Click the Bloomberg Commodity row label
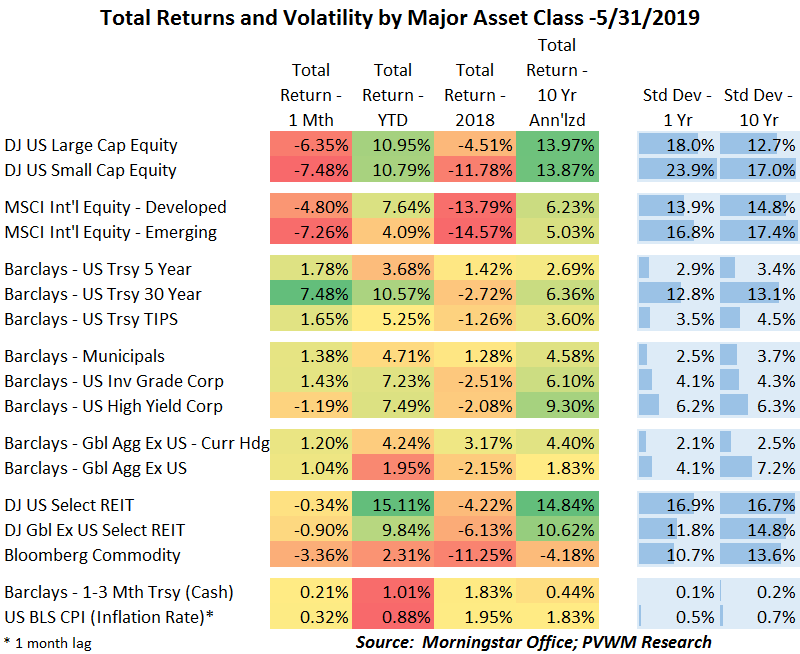 [x=93, y=555]
